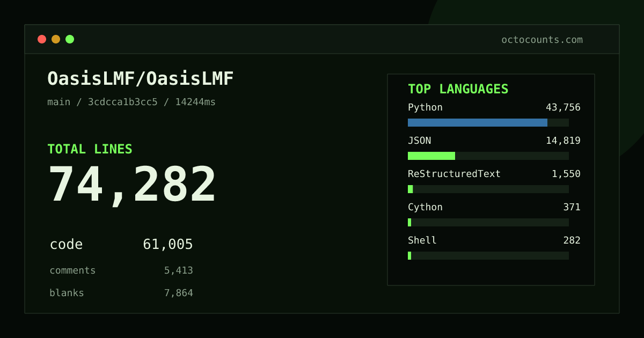Click the Cython progress bar
The width and height of the screenshot is (644, 338).
[488, 222]
